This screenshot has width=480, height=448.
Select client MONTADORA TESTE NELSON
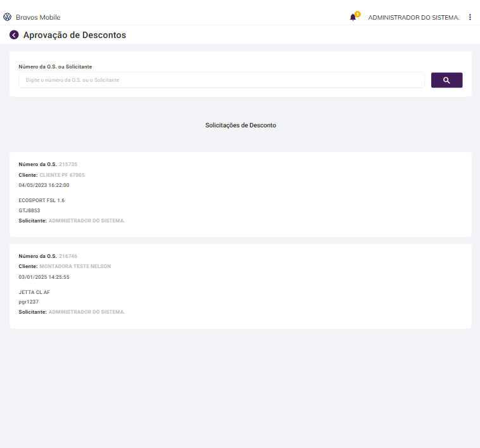[75, 266]
